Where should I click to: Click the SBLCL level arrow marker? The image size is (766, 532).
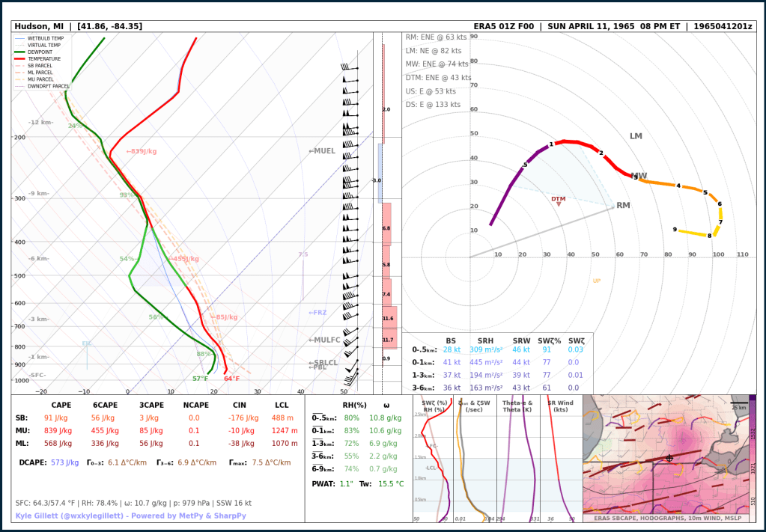323,362
